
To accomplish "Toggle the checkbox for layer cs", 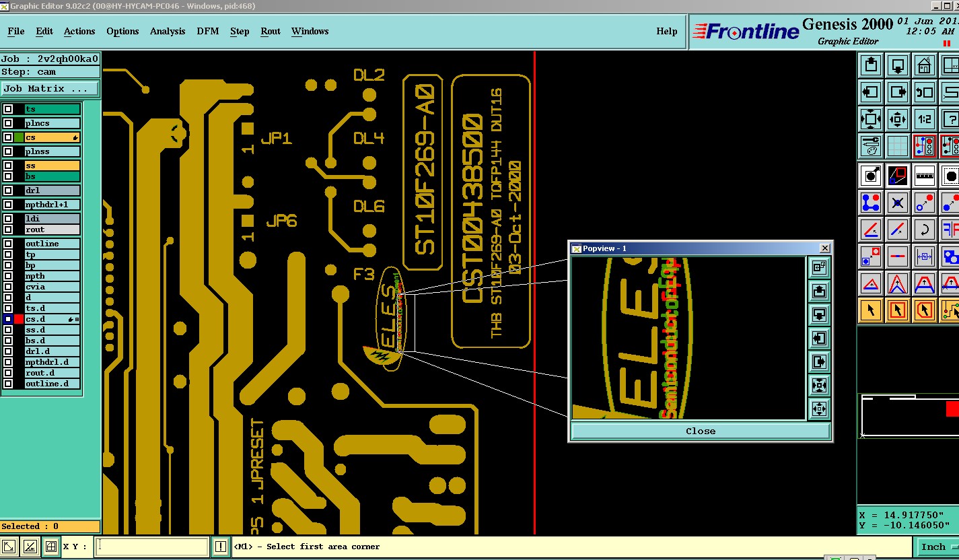I will coord(8,137).
